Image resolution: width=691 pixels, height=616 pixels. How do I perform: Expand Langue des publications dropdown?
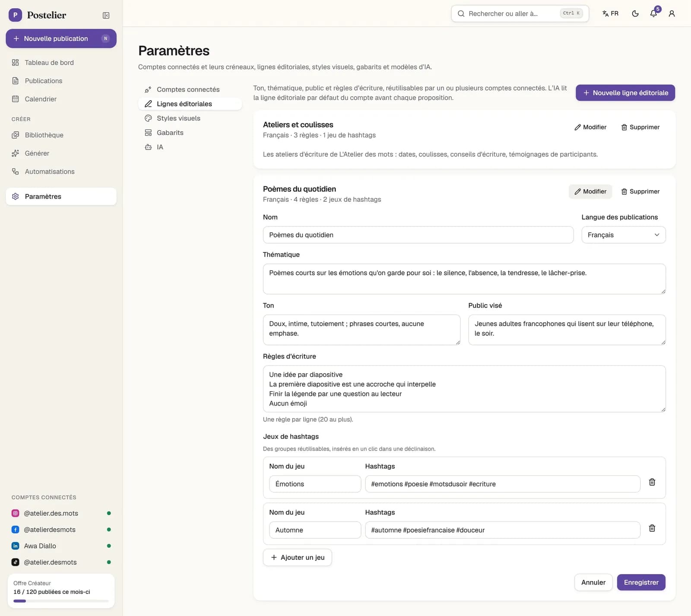tap(623, 235)
